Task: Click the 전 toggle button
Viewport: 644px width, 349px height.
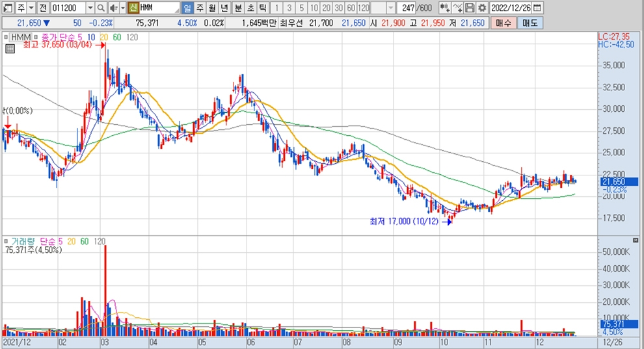Action: pyautogui.click(x=43, y=7)
